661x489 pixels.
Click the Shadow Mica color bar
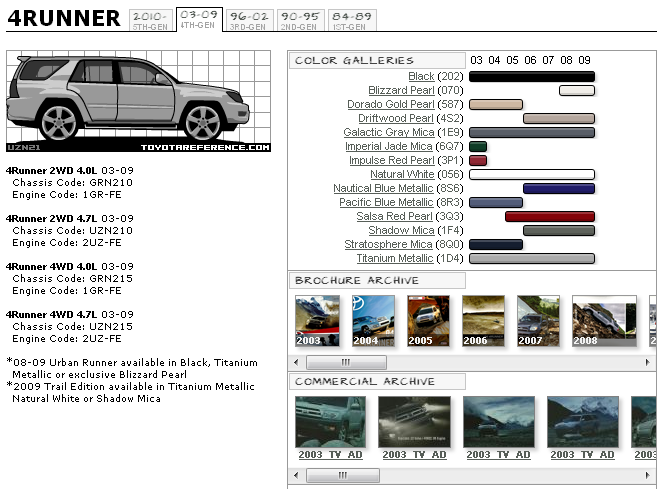click(x=559, y=230)
